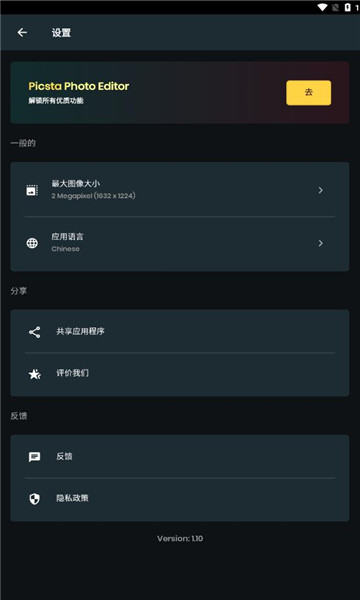Open the Picsta Photo Editor premium banner
360x600 pixels.
180,92
